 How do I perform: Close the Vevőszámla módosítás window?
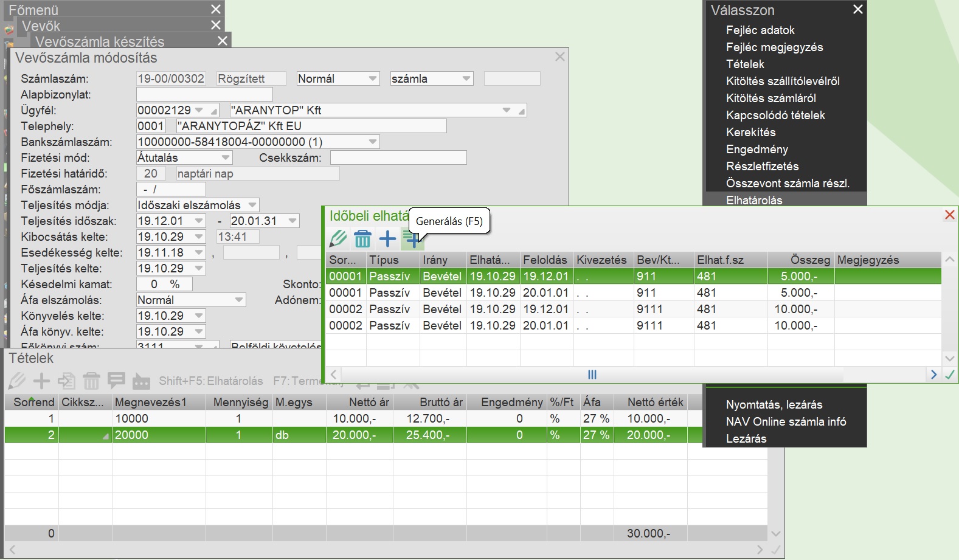point(560,57)
